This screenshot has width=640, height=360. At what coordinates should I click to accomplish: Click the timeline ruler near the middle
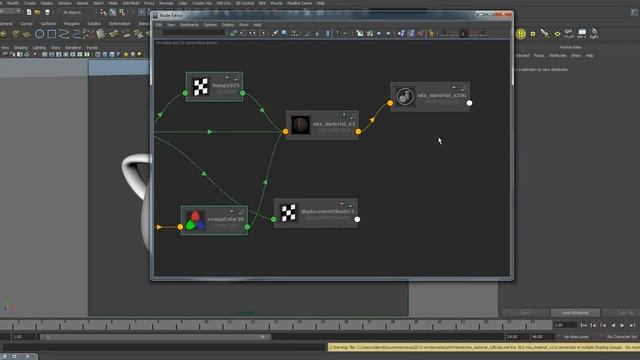(276, 325)
